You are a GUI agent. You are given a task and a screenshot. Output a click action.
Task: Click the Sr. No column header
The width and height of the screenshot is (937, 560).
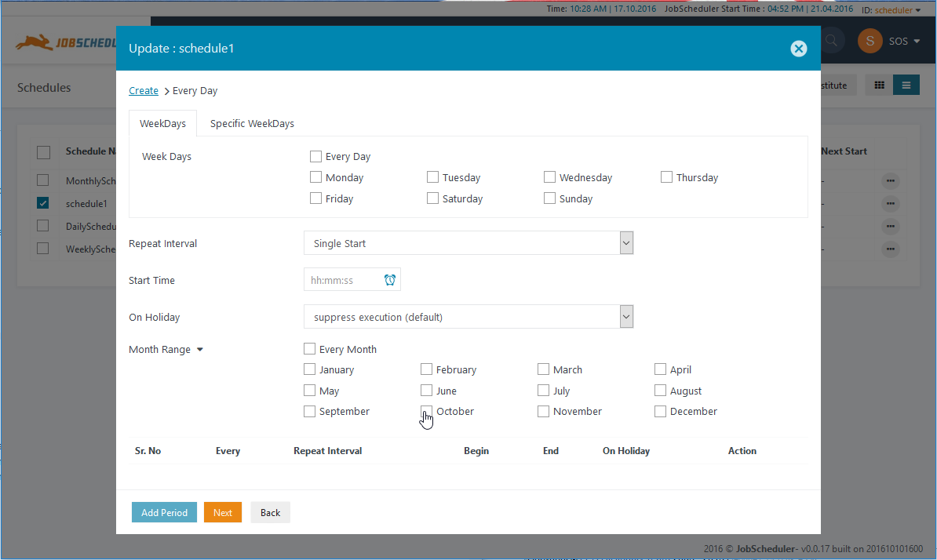coord(148,451)
